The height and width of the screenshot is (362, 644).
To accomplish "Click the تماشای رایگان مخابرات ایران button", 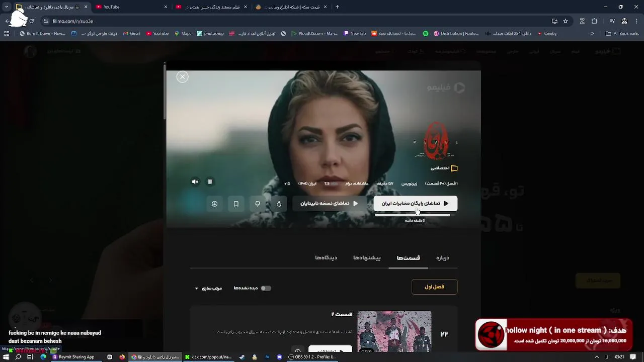I will pyautogui.click(x=415, y=203).
